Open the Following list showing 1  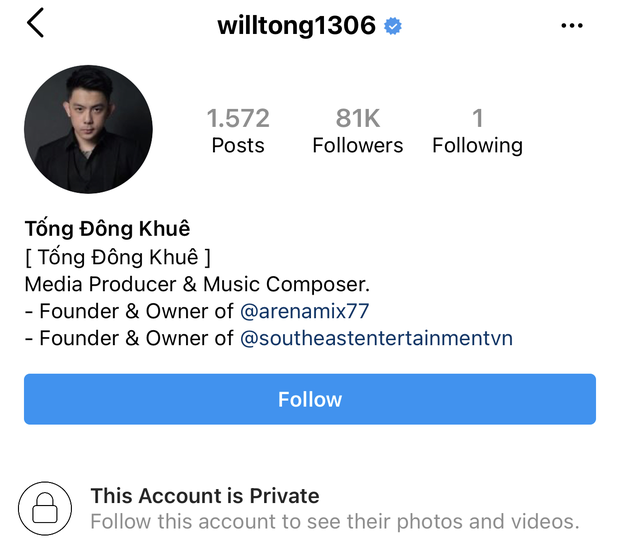(477, 132)
